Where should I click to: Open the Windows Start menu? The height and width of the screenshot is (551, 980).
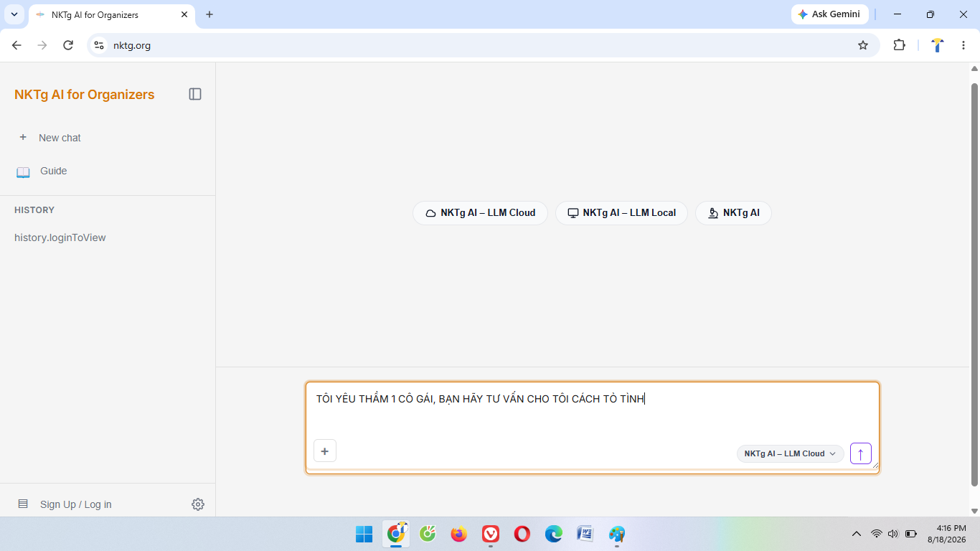[364, 534]
